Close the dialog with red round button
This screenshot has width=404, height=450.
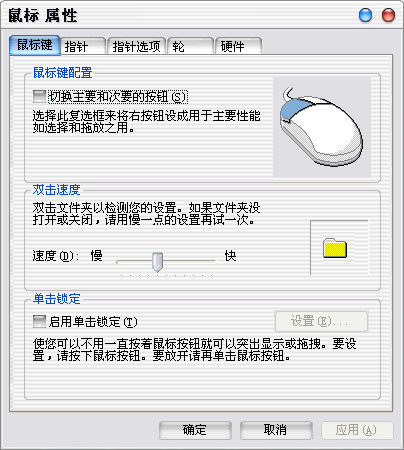[388, 15]
